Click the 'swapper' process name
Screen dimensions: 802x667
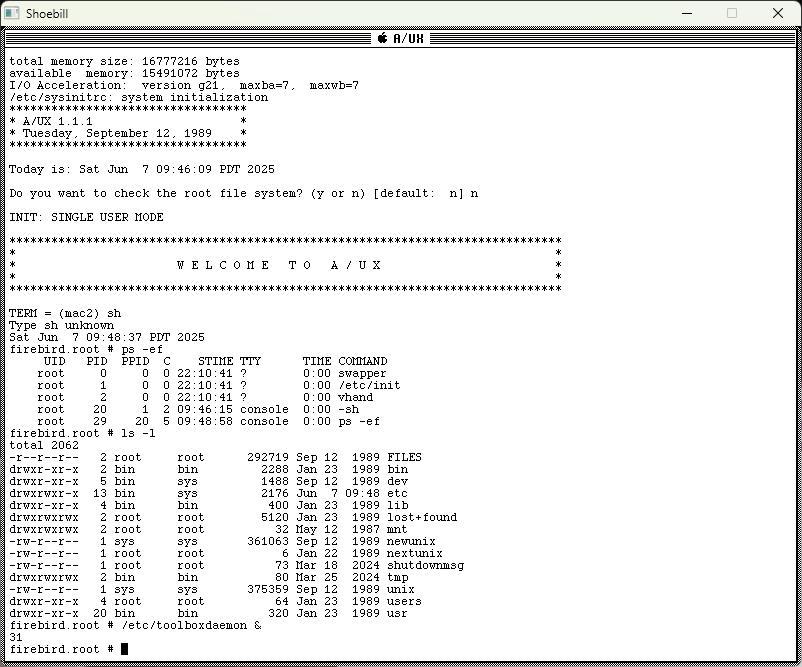coord(363,373)
